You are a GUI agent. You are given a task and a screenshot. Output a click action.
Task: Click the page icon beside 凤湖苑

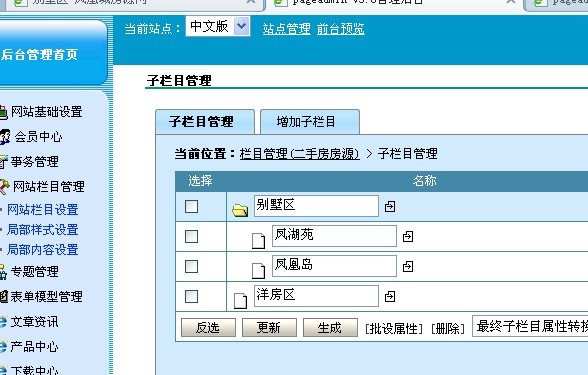pyautogui.click(x=258, y=241)
